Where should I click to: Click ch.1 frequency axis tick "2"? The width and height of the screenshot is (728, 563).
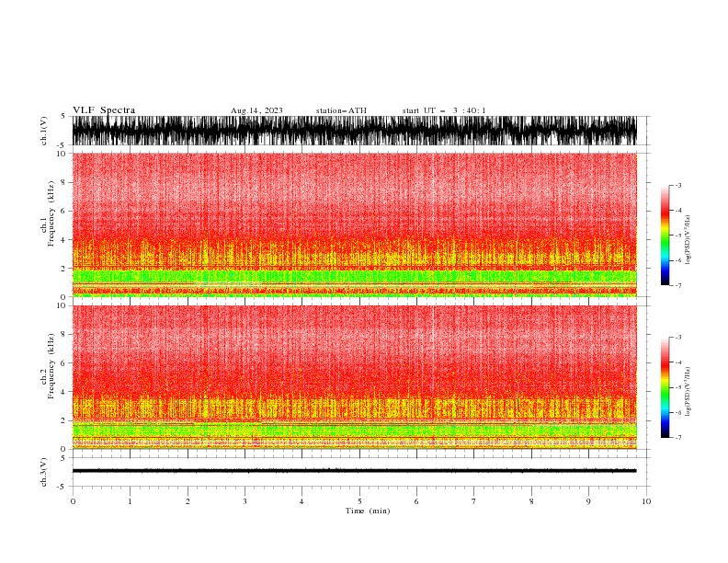[63, 269]
